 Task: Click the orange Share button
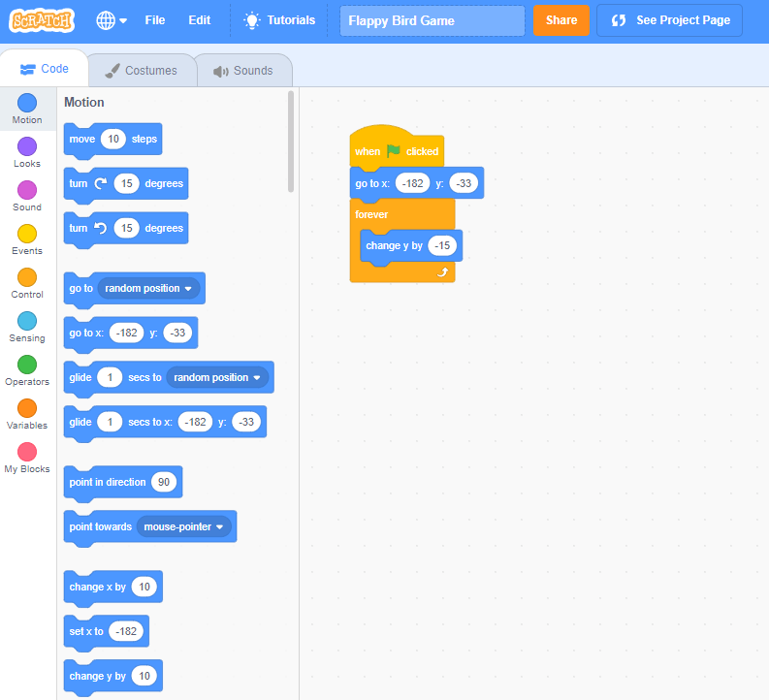point(561,20)
